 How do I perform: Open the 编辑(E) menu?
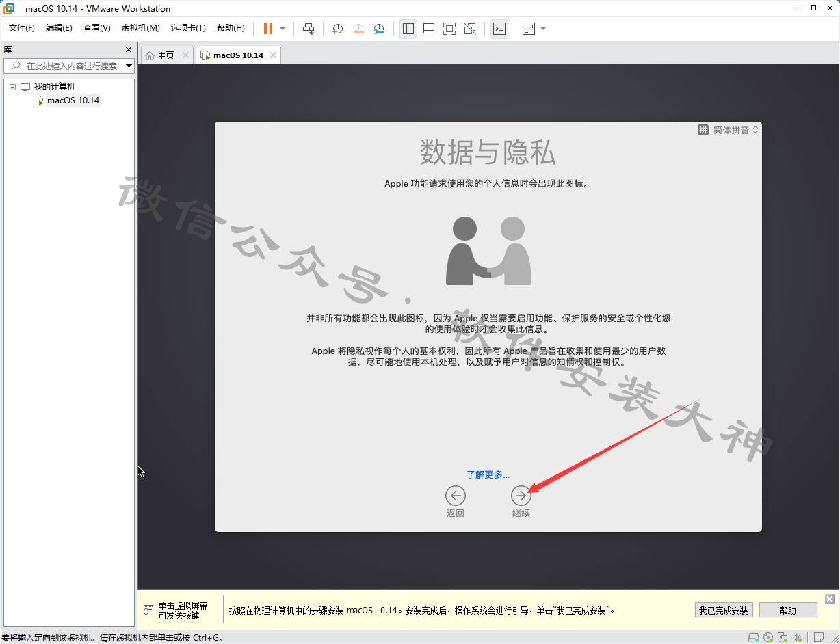point(59,28)
